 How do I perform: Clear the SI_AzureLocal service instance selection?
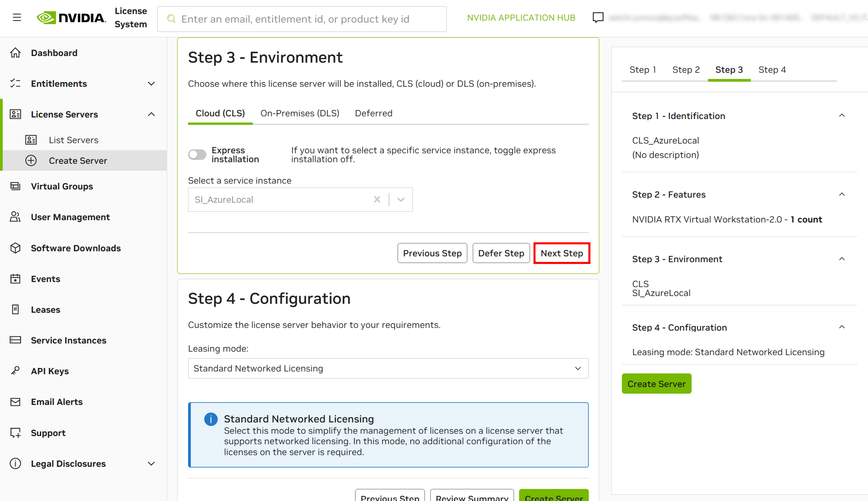point(377,200)
